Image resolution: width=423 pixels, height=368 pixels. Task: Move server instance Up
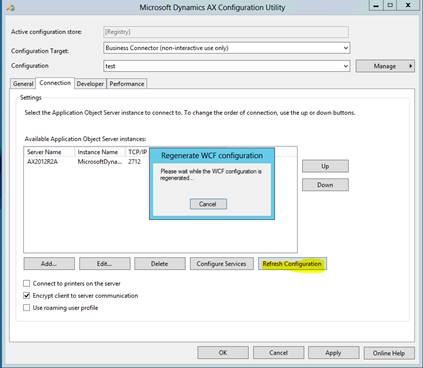(325, 166)
